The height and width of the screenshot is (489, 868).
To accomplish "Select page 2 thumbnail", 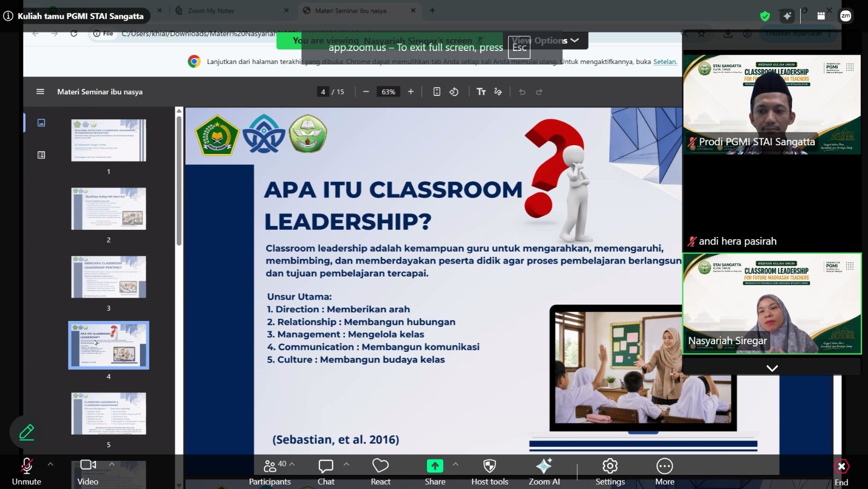I will (108, 209).
